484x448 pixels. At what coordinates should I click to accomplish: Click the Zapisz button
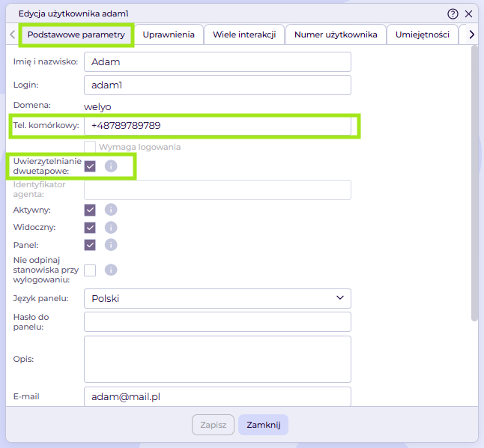click(213, 425)
